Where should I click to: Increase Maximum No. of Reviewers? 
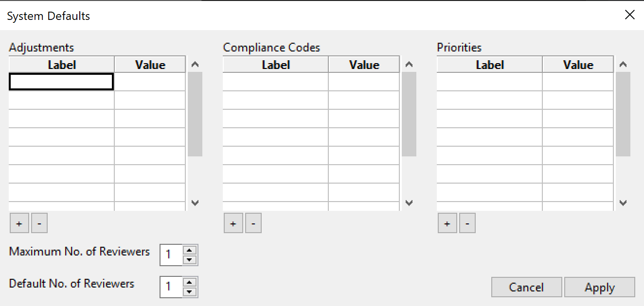tap(190, 250)
